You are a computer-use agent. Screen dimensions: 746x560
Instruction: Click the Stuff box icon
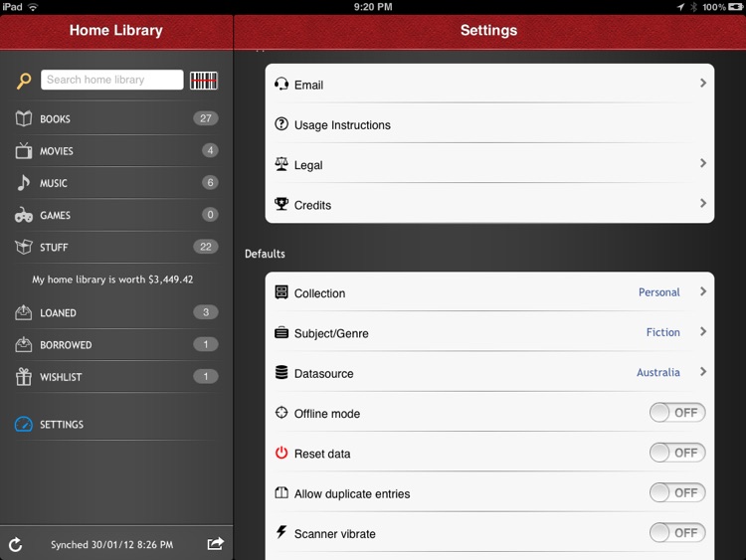(x=23, y=247)
